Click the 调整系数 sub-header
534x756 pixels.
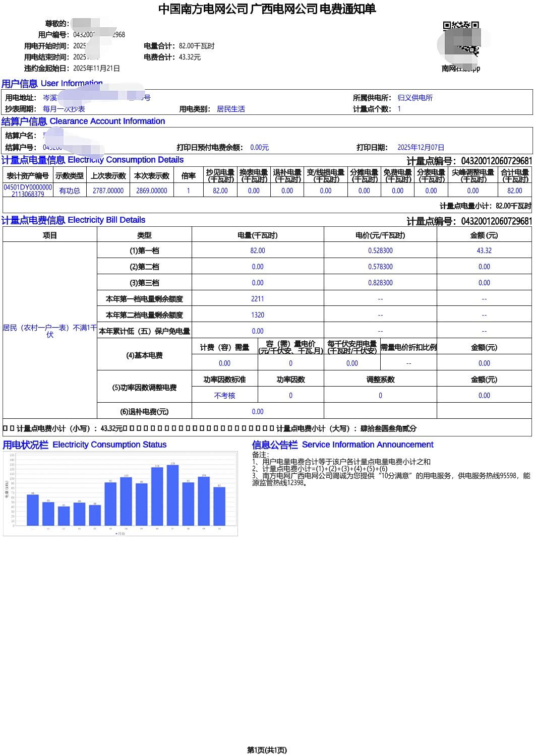tap(380, 380)
